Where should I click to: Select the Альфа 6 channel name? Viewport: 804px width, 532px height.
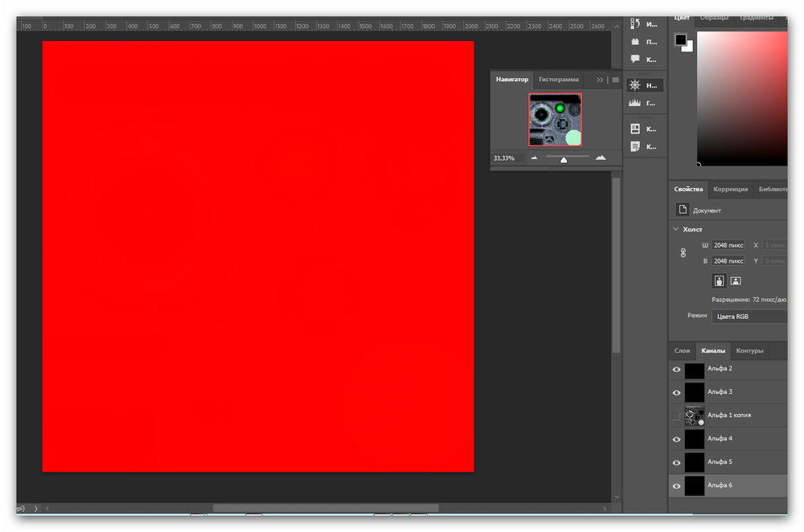point(720,485)
